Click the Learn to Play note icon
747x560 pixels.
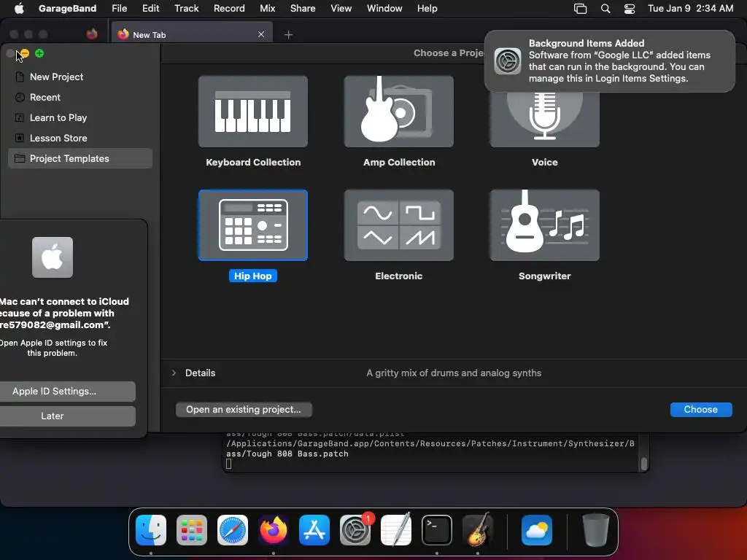click(x=20, y=117)
